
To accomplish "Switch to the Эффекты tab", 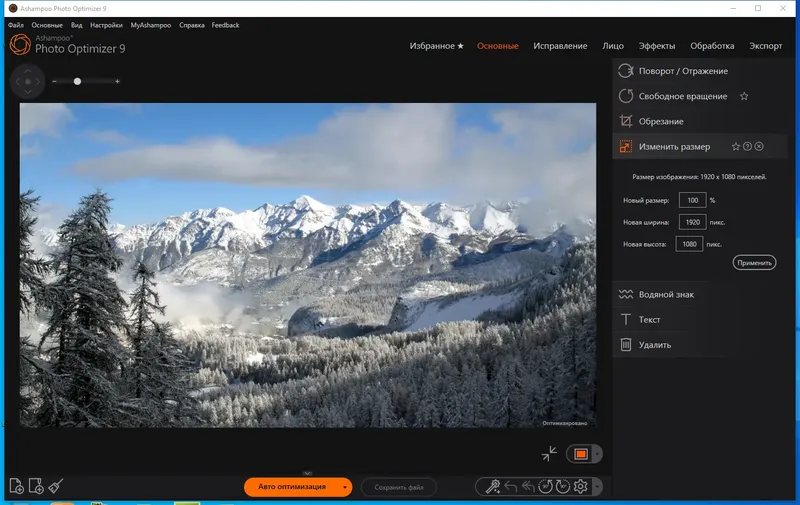I will 657,46.
